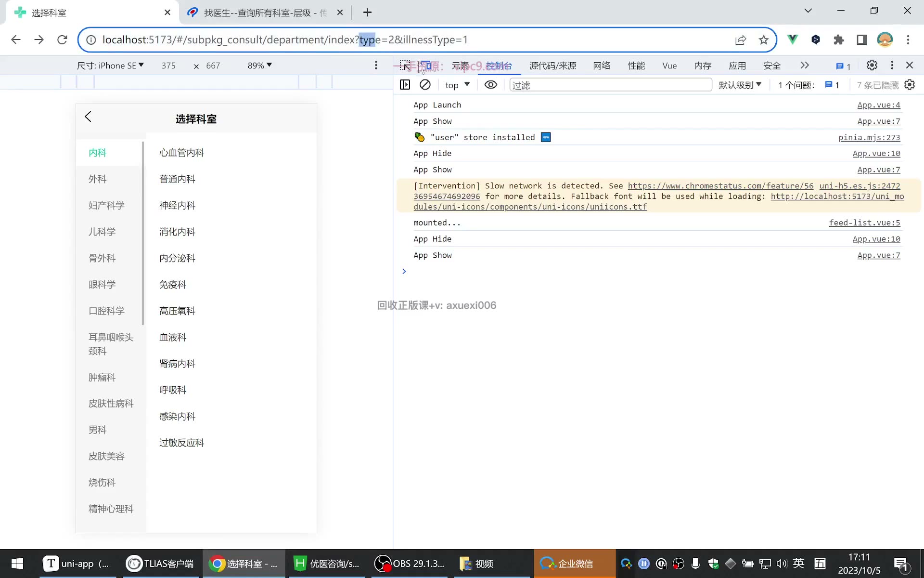Image resolution: width=924 pixels, height=578 pixels.
Task: Open uni-h5.es.js:2472 source link
Action: point(860,186)
